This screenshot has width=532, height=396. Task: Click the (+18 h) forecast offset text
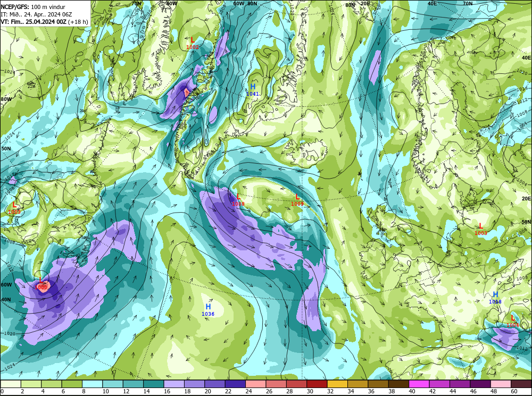click(x=78, y=22)
